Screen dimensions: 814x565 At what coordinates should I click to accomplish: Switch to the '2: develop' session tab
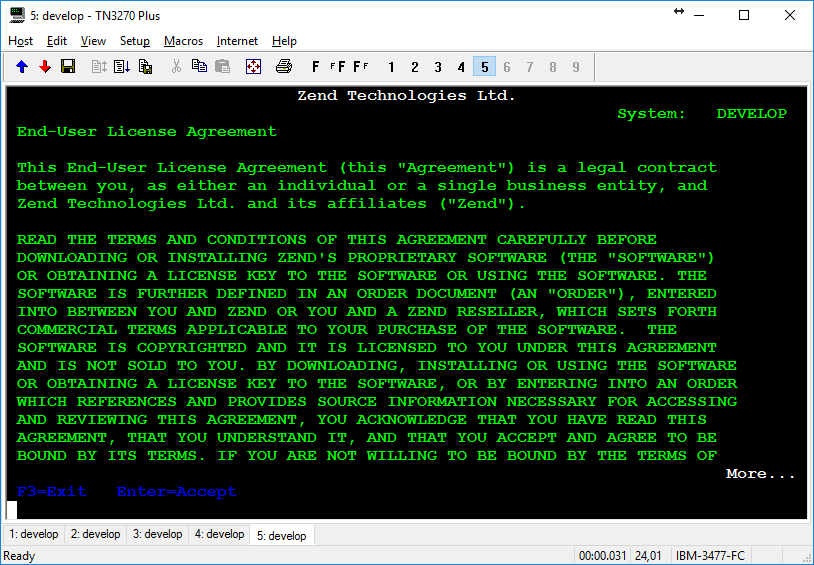point(96,534)
